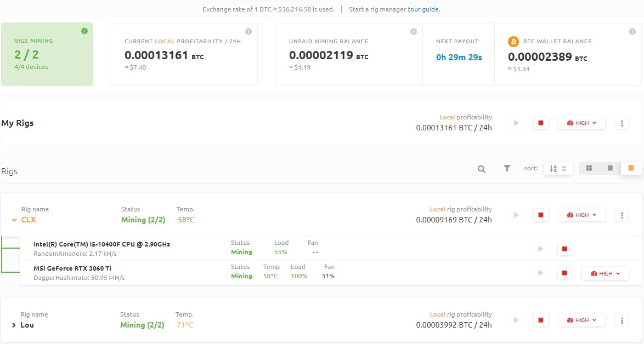Open Lou rig three-dot menu
Image resolution: width=644 pixels, height=344 pixels.
point(622,320)
